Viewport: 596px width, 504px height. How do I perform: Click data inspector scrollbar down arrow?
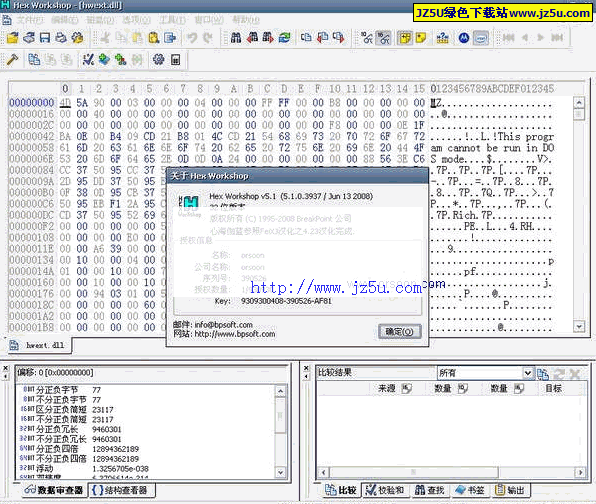281,472
